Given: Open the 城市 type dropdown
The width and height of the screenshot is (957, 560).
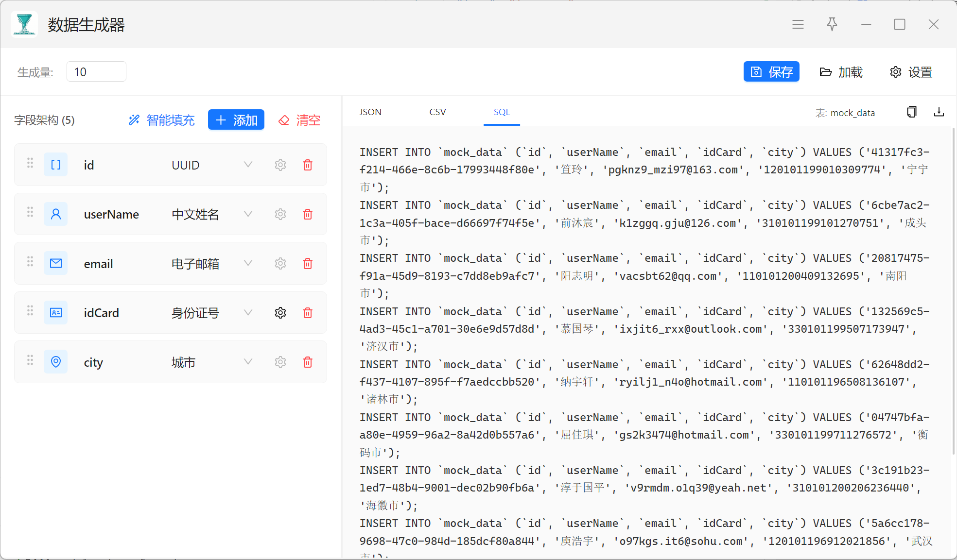Looking at the screenshot, I should click(248, 362).
